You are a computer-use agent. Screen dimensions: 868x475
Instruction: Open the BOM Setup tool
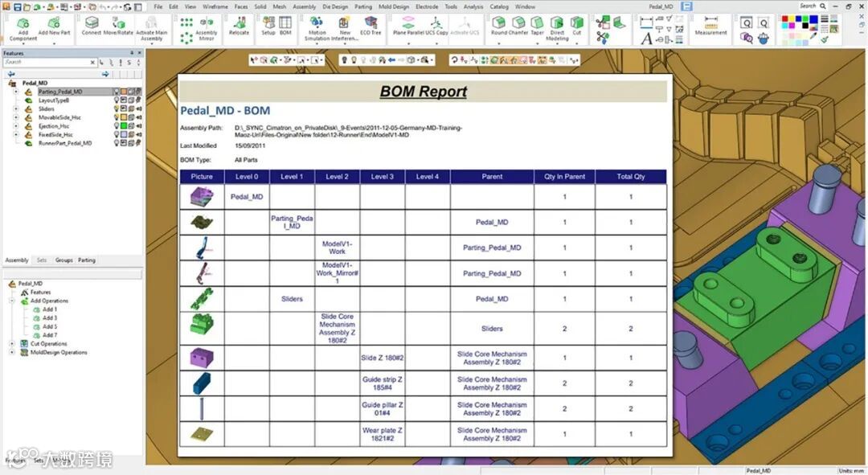coord(268,26)
